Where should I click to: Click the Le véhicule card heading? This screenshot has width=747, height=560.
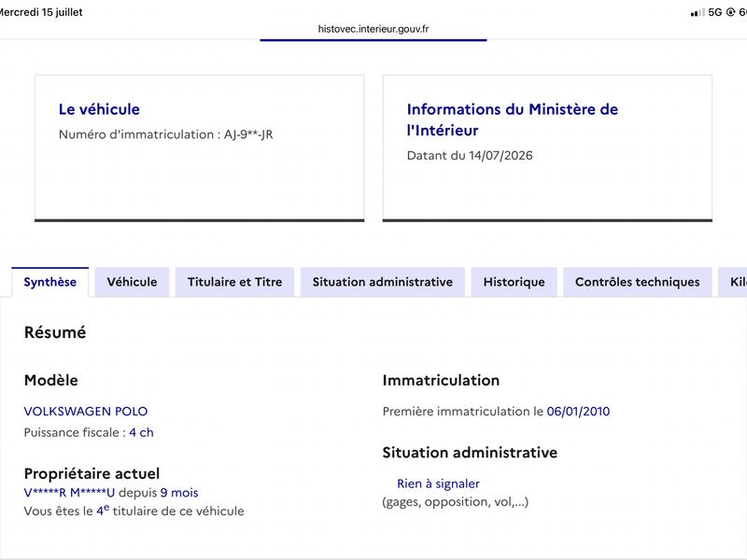coord(99,109)
